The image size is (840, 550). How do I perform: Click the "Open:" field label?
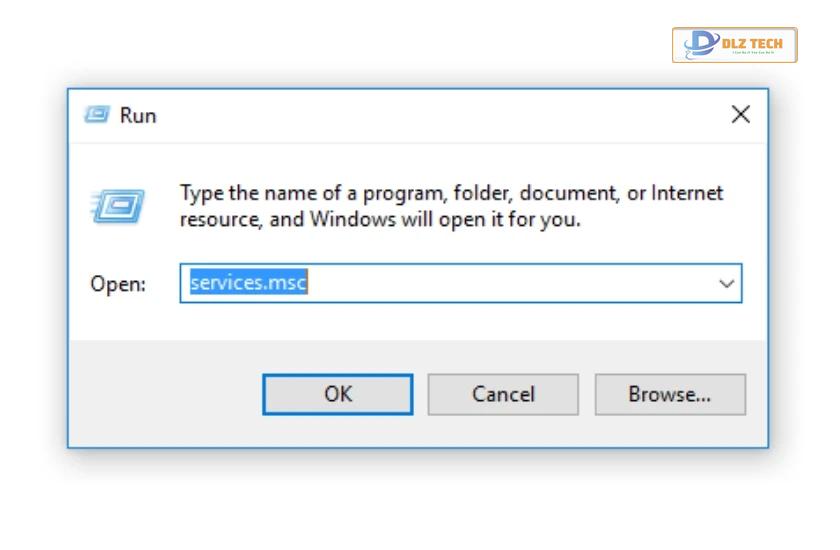[118, 284]
